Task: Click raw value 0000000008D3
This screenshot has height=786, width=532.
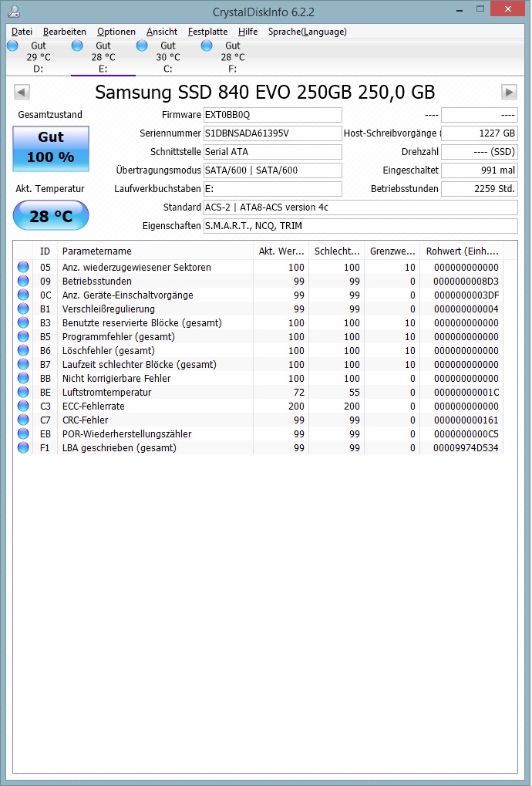Action: [466, 282]
